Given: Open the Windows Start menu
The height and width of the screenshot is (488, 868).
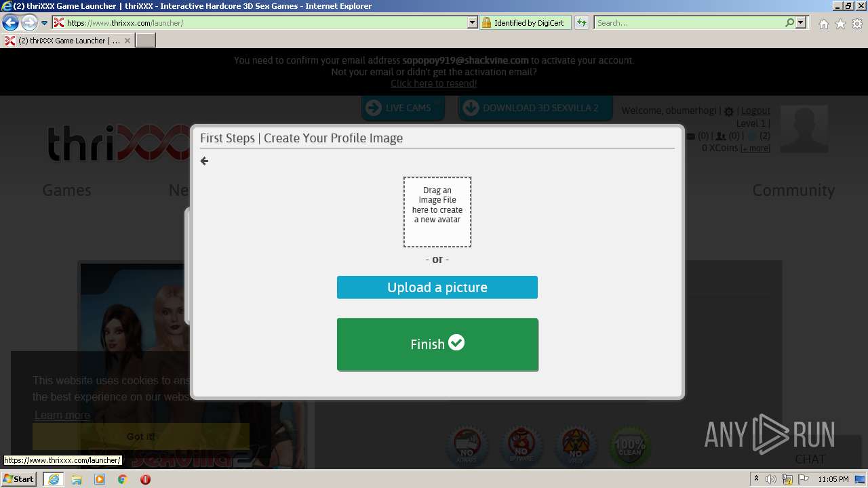Looking at the screenshot, I should click(19, 479).
